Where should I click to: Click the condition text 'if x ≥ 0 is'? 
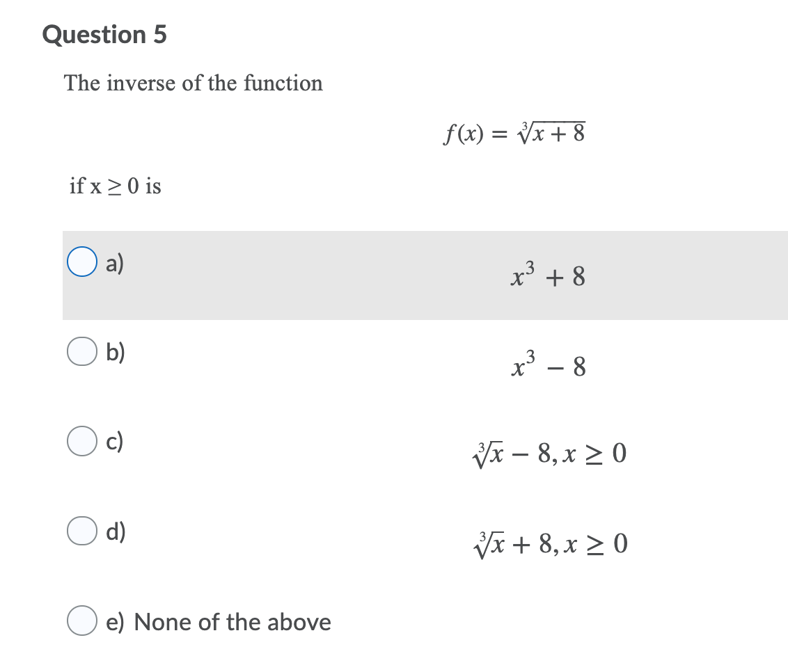(116, 186)
